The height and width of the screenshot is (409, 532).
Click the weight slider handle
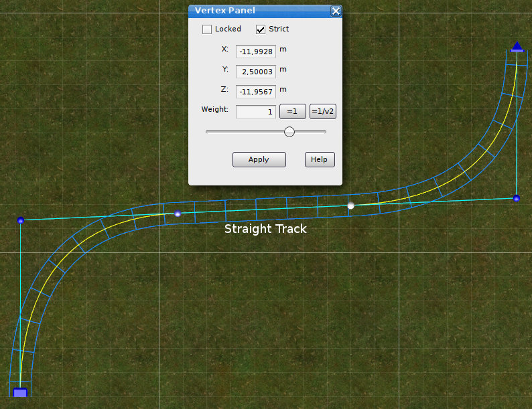289,132
